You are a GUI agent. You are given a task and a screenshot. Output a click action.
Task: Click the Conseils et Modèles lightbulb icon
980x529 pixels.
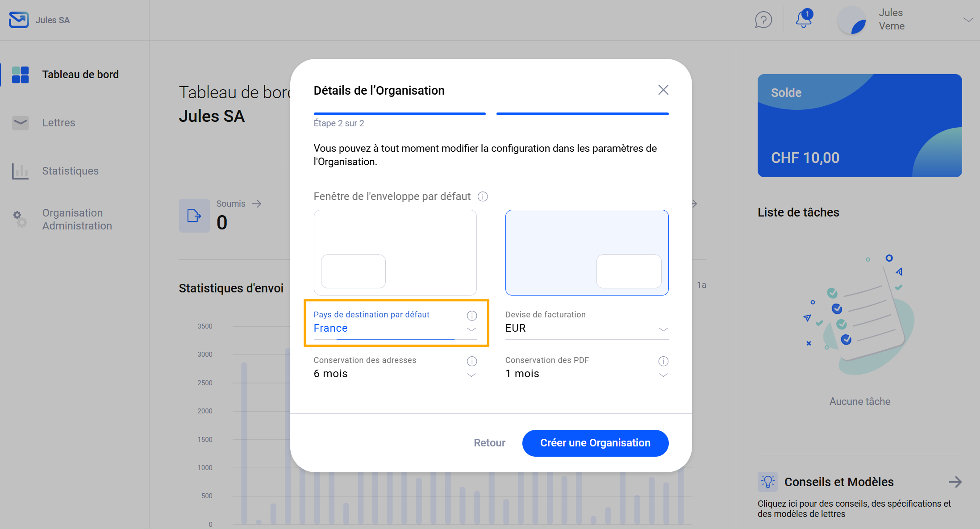767,482
